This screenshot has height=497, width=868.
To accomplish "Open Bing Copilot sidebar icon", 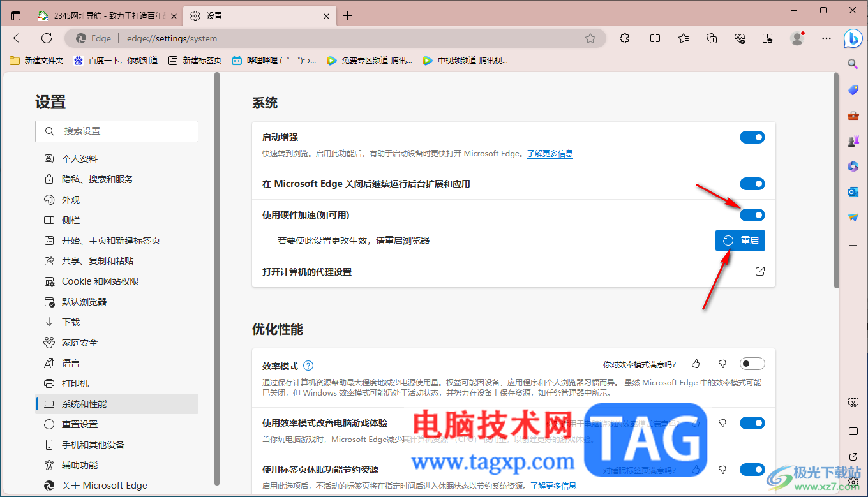I will (x=853, y=38).
